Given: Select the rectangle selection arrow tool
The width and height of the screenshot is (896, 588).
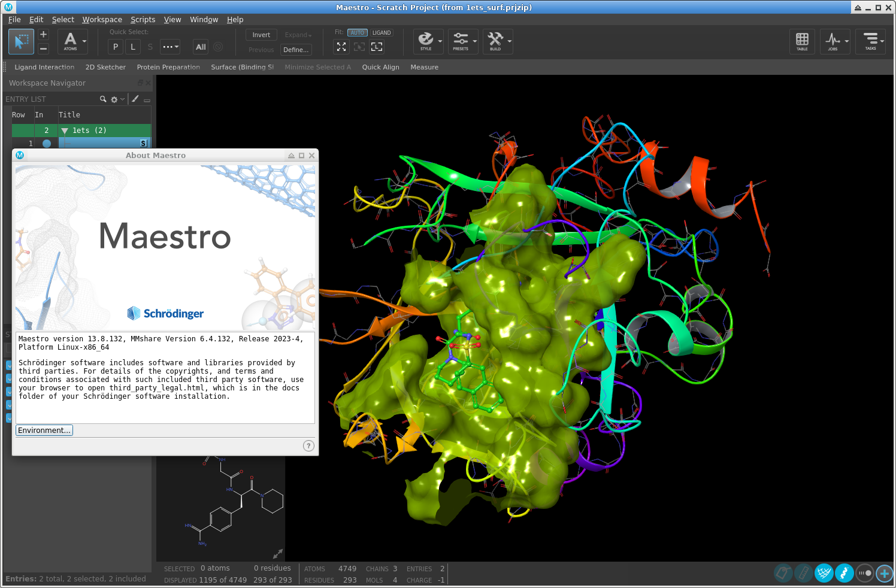Looking at the screenshot, I should coord(21,41).
